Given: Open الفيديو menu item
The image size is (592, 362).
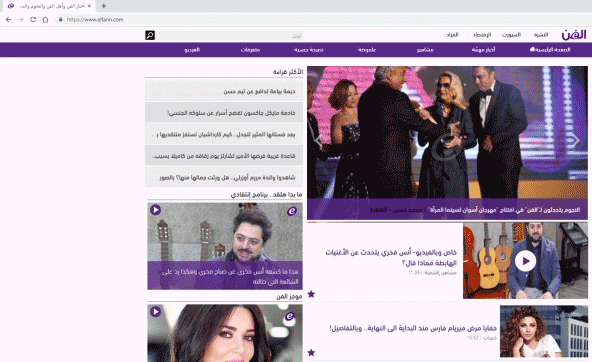Looking at the screenshot, I should point(192,49).
